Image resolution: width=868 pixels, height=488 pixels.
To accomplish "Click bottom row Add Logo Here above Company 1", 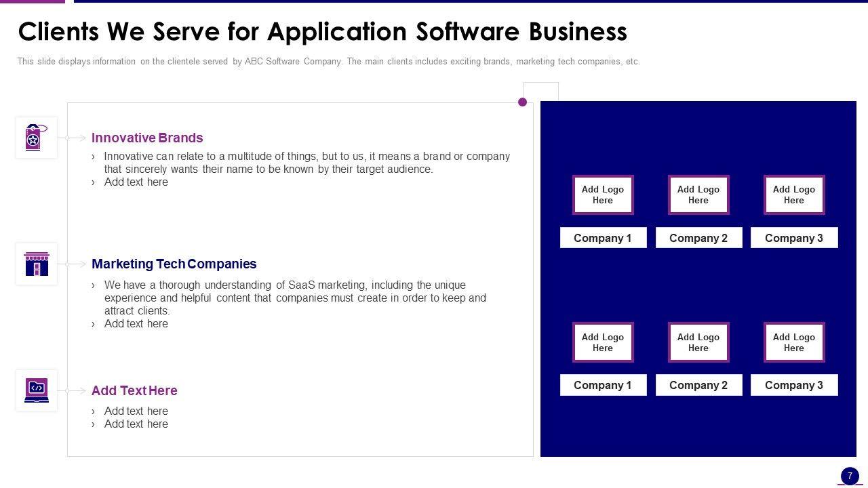I will tap(603, 342).
